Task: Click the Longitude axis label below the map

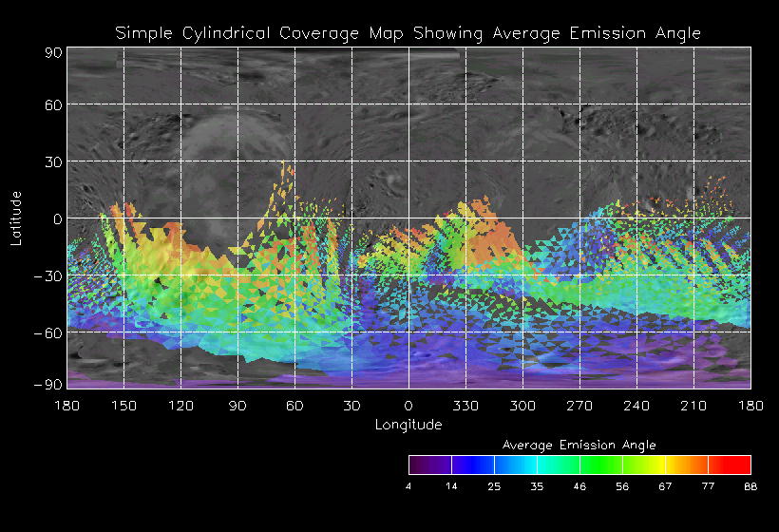Action: click(408, 425)
